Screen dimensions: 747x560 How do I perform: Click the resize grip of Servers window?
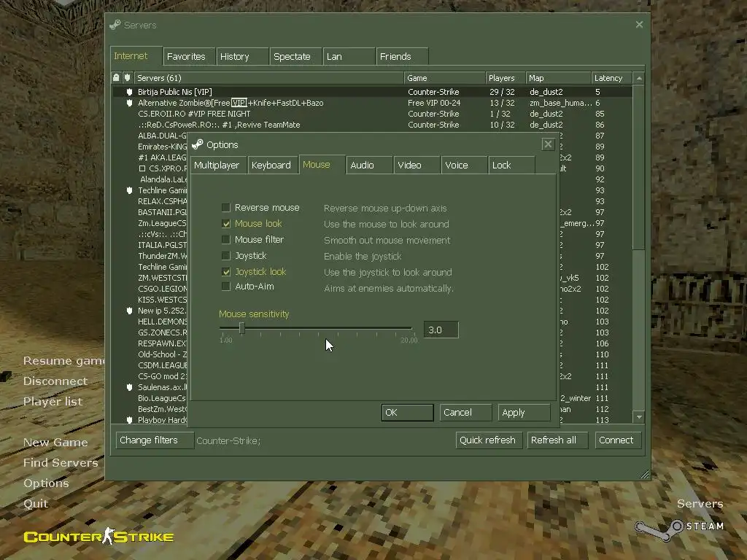[645, 474]
